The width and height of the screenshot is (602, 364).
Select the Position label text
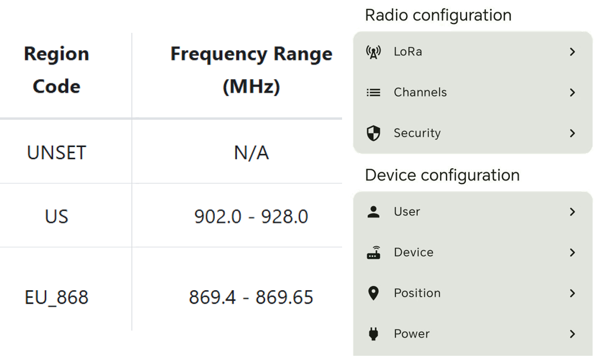click(417, 293)
